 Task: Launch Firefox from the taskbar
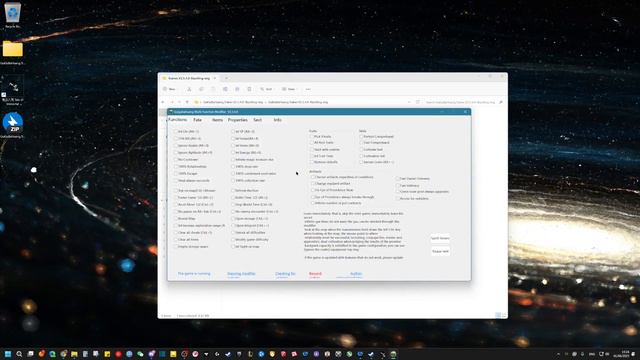click(x=42, y=354)
